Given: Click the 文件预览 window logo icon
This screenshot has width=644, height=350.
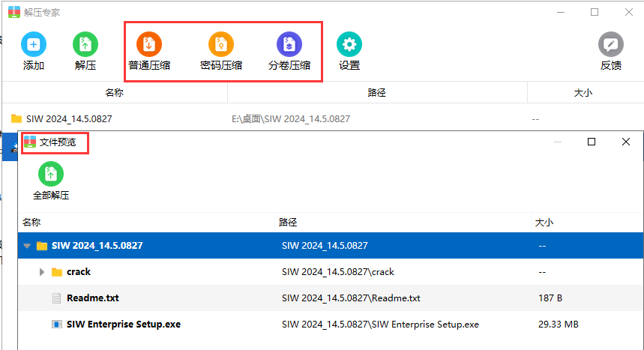Looking at the screenshot, I should tap(29, 142).
